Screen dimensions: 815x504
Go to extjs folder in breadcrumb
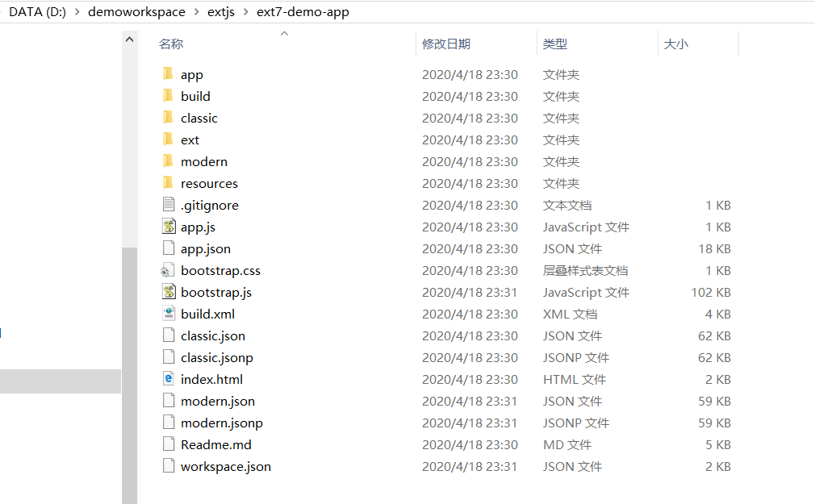point(221,12)
